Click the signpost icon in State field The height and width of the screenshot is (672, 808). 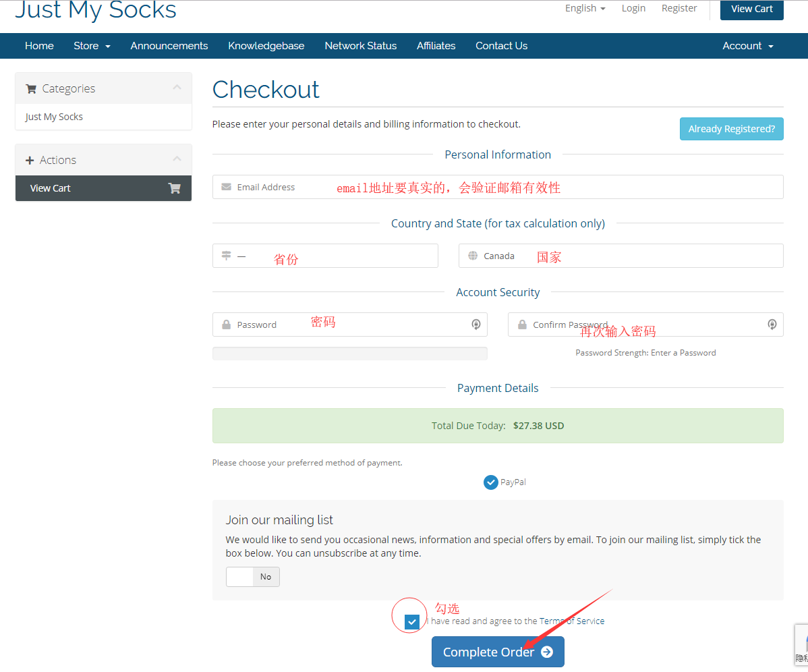(x=226, y=256)
